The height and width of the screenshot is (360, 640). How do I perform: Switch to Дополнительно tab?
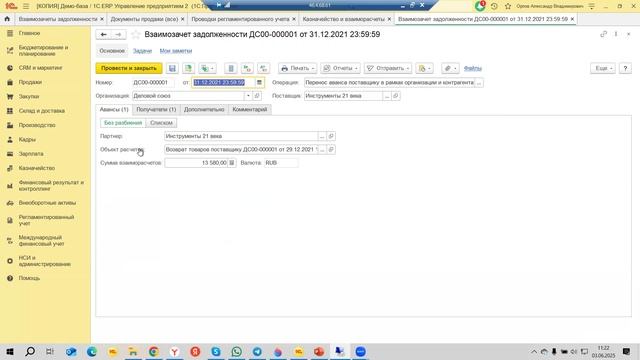(x=204, y=109)
